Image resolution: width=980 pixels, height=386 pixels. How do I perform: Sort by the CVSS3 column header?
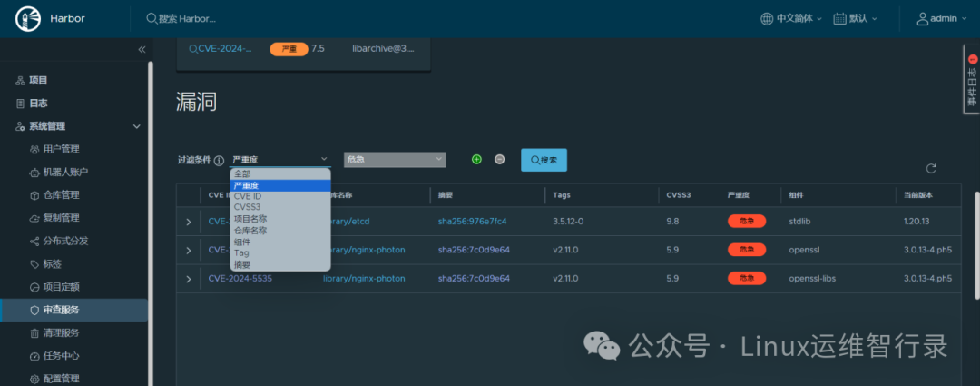(x=678, y=195)
